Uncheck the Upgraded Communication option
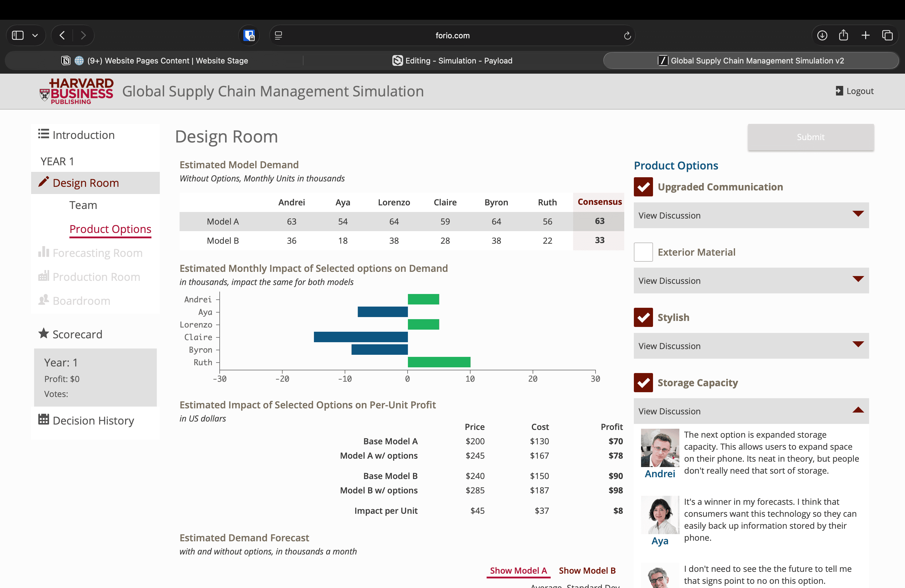The image size is (905, 588). (643, 187)
